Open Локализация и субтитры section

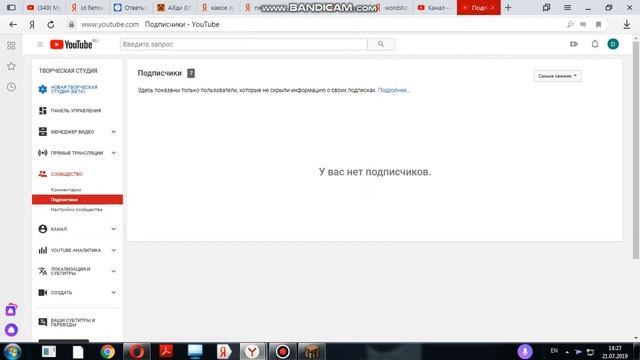70,271
